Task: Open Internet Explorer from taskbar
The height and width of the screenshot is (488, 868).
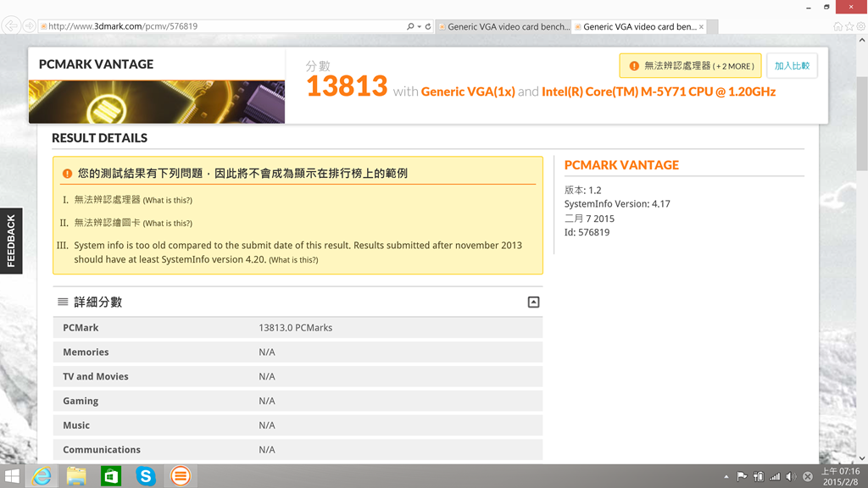Action: (42, 476)
